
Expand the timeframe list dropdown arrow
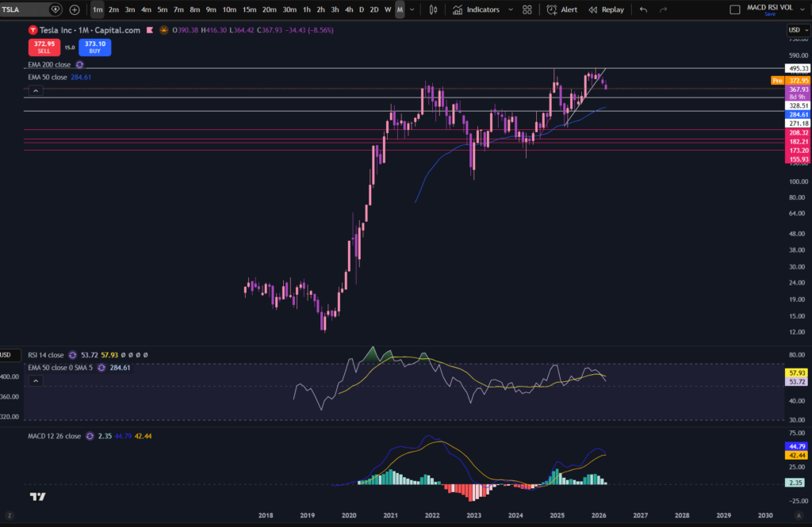pyautogui.click(x=412, y=10)
